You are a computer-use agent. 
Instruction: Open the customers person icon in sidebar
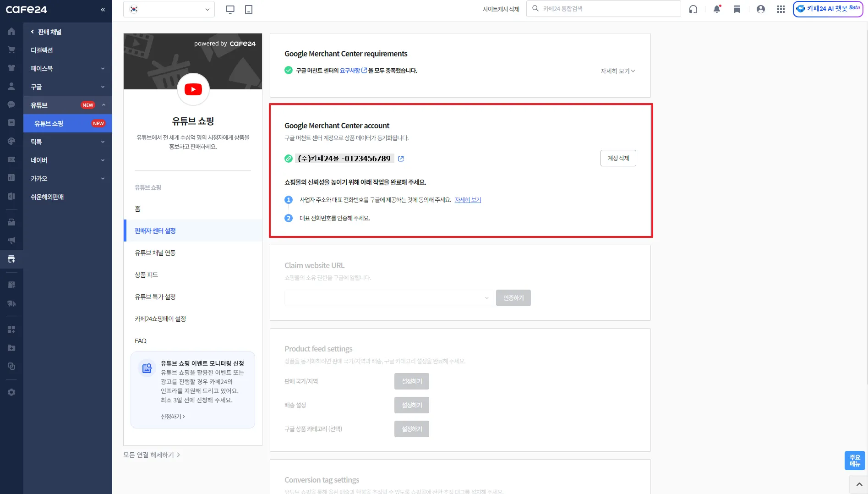click(x=11, y=86)
